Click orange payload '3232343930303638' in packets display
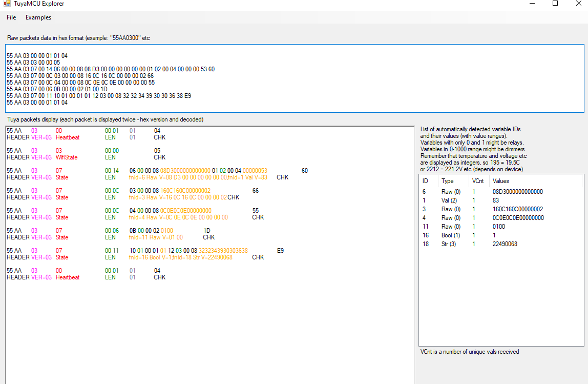Image resolution: width=588 pixels, height=384 pixels. [x=223, y=250]
